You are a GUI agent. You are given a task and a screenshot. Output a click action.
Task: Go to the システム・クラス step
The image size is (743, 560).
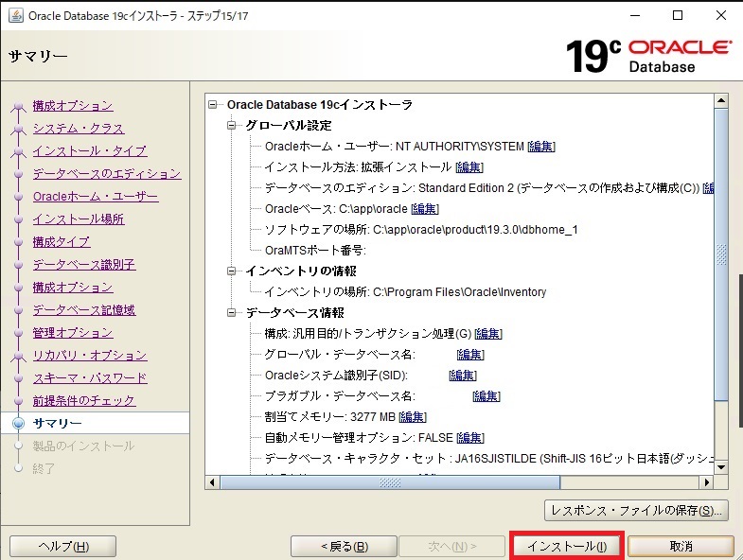point(79,129)
